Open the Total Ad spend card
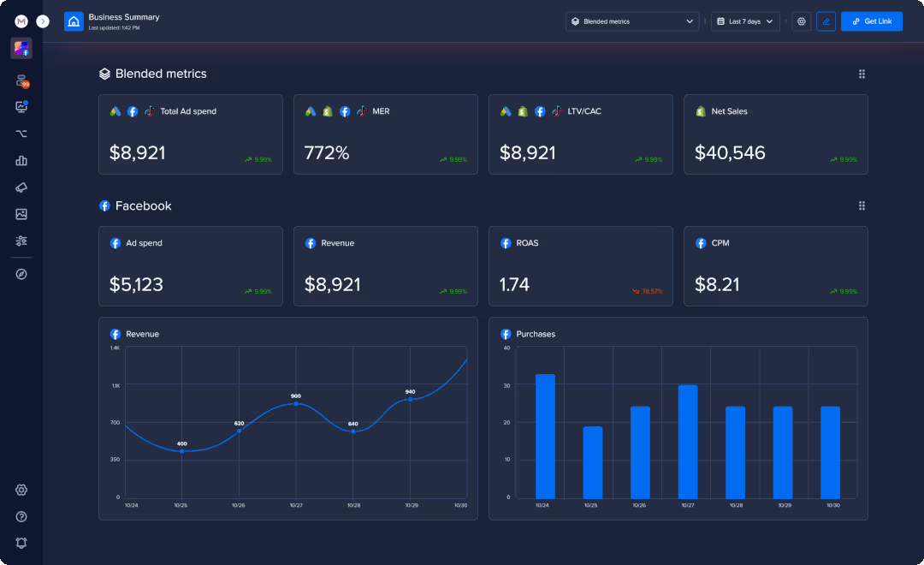The width and height of the screenshot is (924, 565). pos(190,134)
